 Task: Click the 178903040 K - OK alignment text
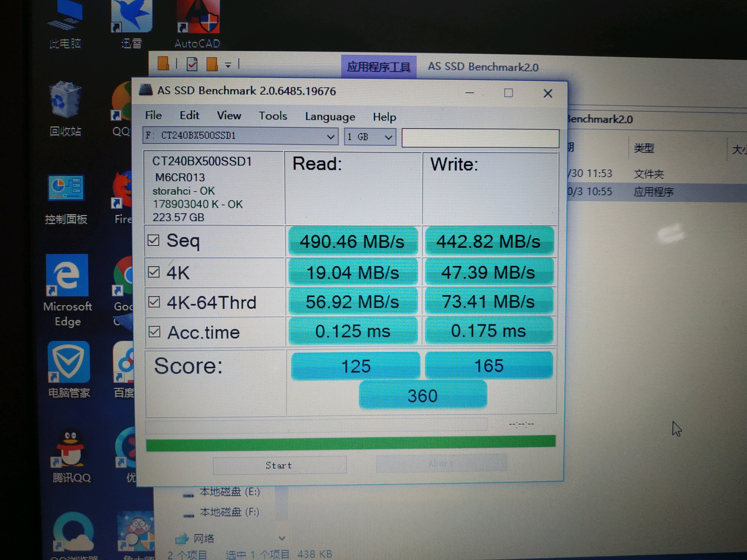198,204
